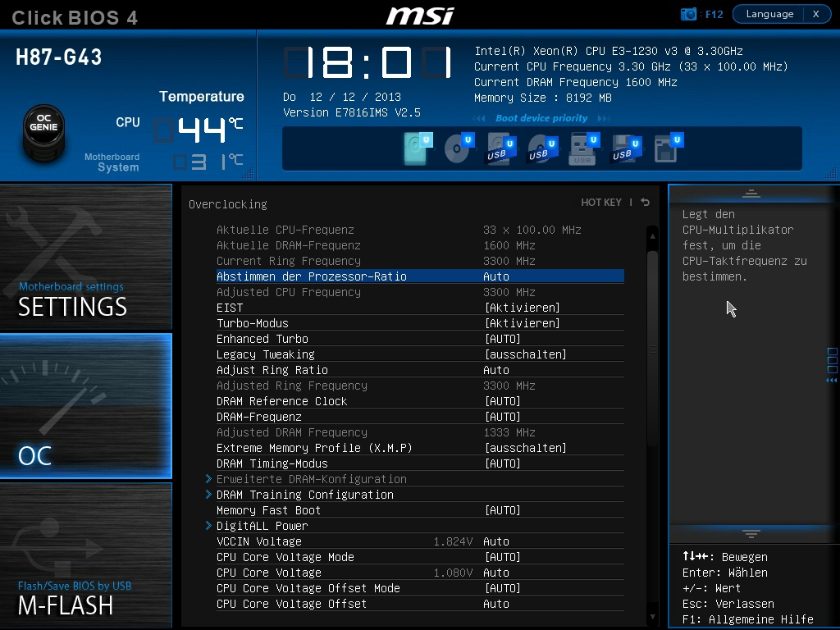Click the Boot device priority label
The height and width of the screenshot is (630, 840).
(541, 118)
